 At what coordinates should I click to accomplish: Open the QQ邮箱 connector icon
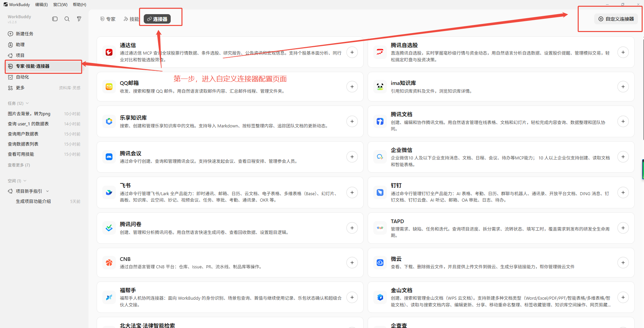tap(109, 87)
